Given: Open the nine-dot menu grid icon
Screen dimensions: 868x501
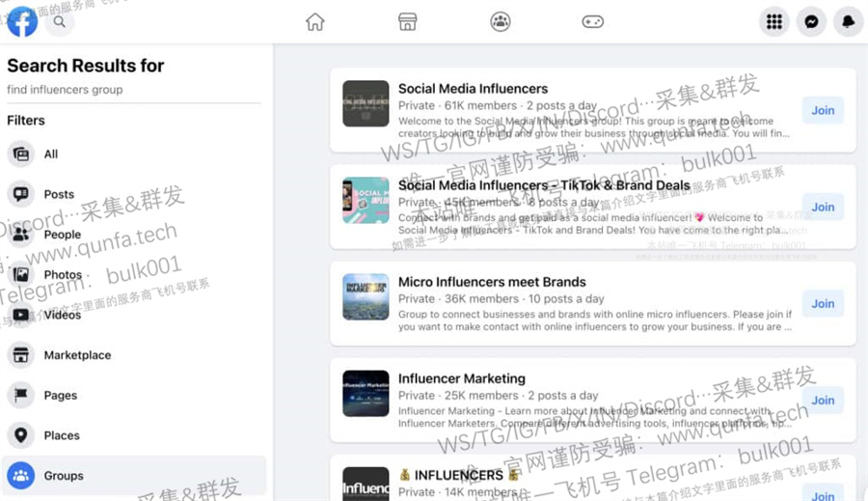Looking at the screenshot, I should 773,21.
